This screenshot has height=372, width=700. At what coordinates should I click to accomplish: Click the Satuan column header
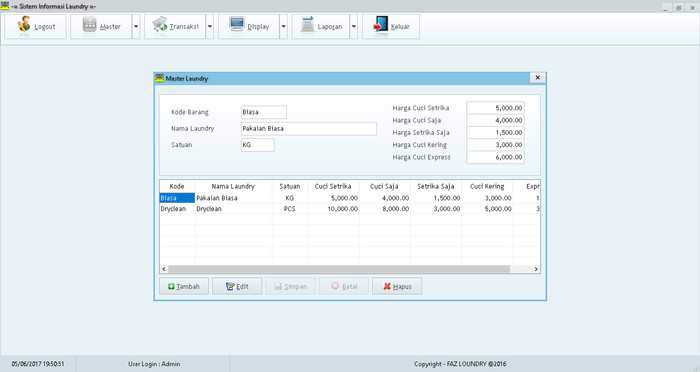(x=290, y=186)
